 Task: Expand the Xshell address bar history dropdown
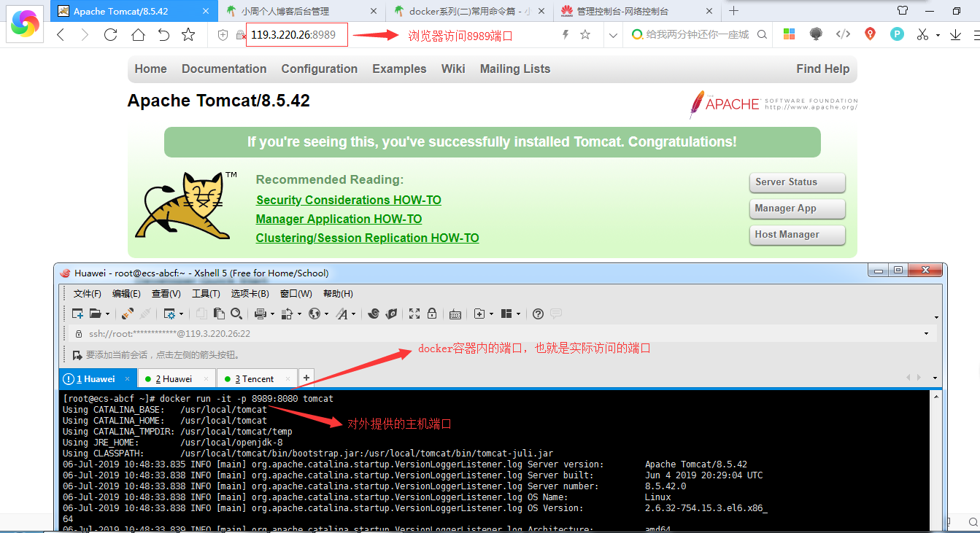tap(926, 334)
